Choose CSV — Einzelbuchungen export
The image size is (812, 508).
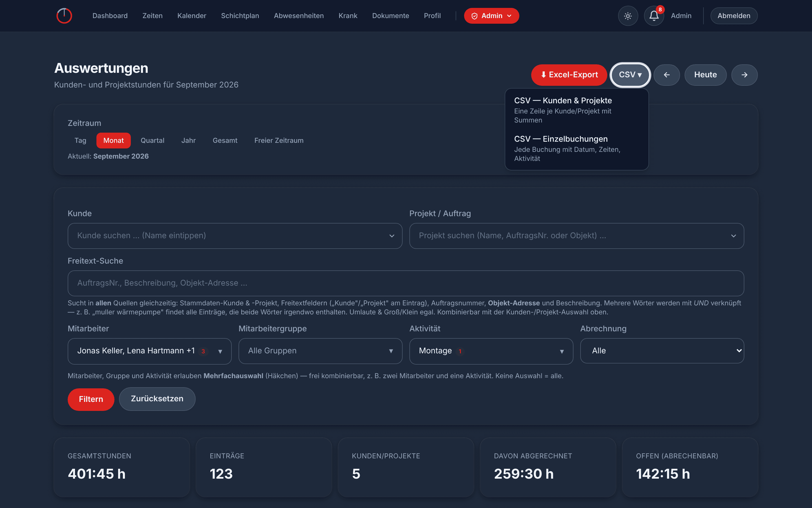tap(577, 148)
